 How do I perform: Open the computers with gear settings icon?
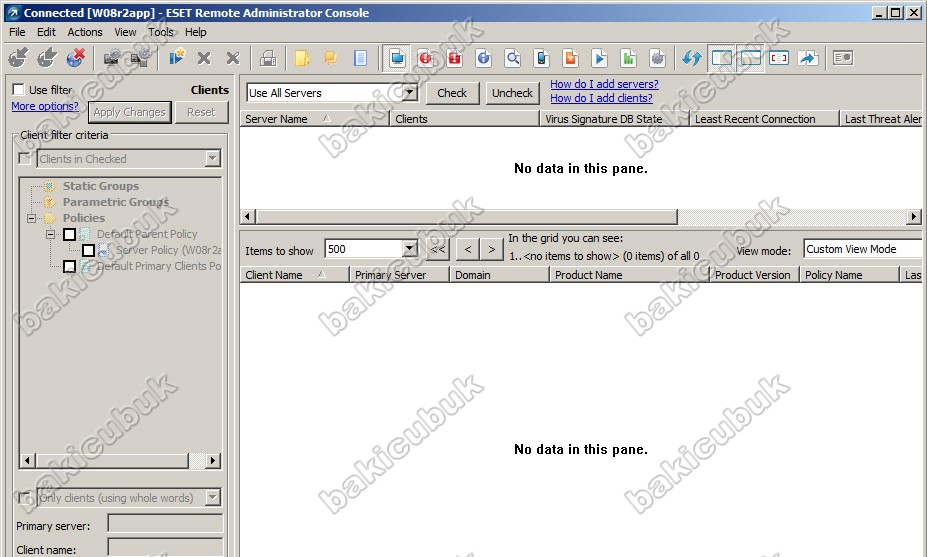coord(112,58)
